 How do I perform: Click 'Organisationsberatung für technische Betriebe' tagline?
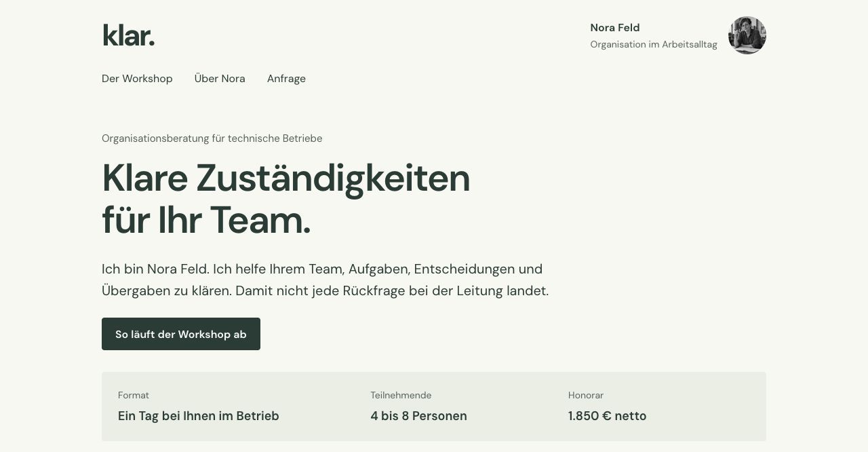click(212, 138)
